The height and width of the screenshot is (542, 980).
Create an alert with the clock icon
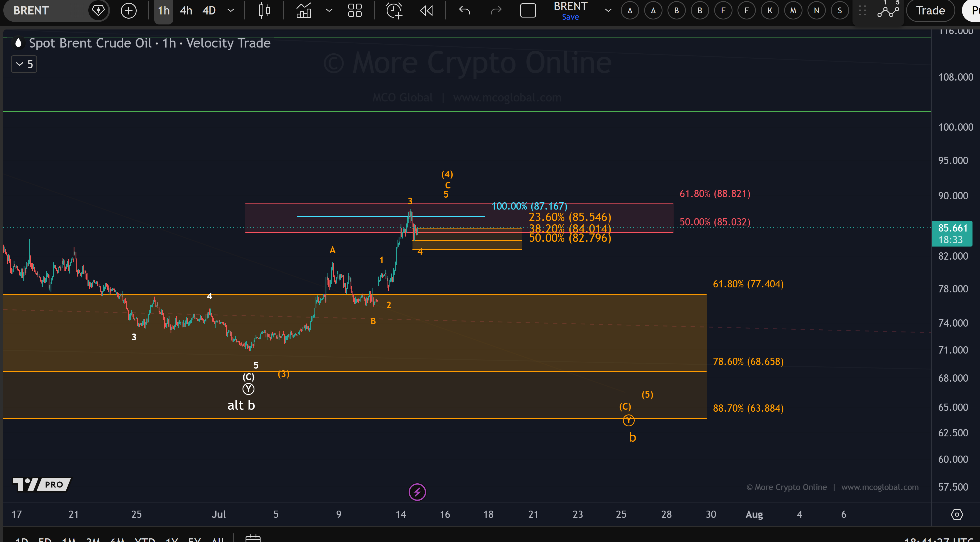(394, 11)
